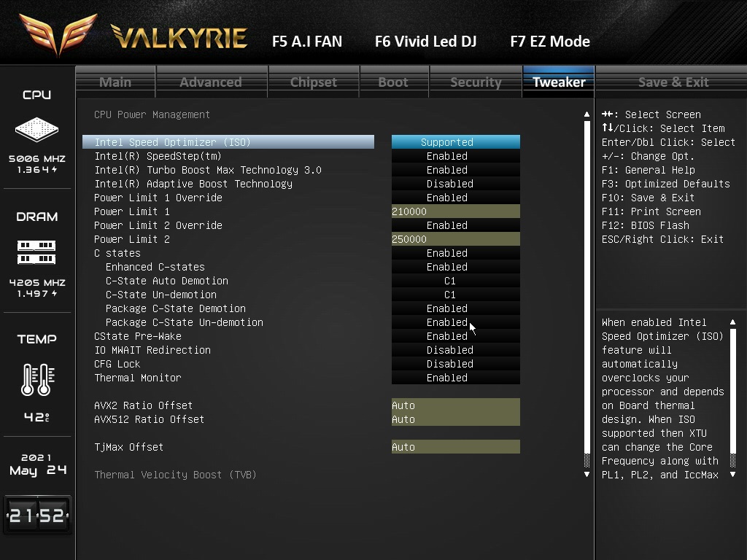Click the help panel scroll-down arrow
Viewport: 747px width, 560px height.
tap(732, 475)
